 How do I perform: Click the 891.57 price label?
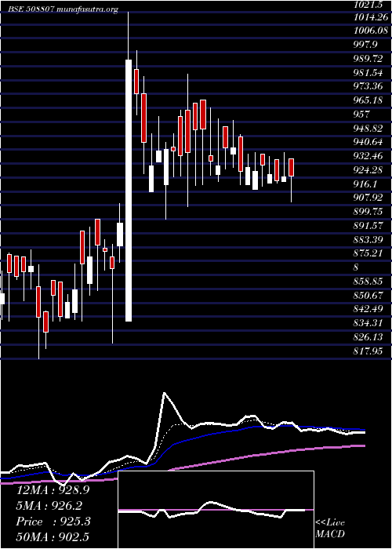[x=368, y=226]
